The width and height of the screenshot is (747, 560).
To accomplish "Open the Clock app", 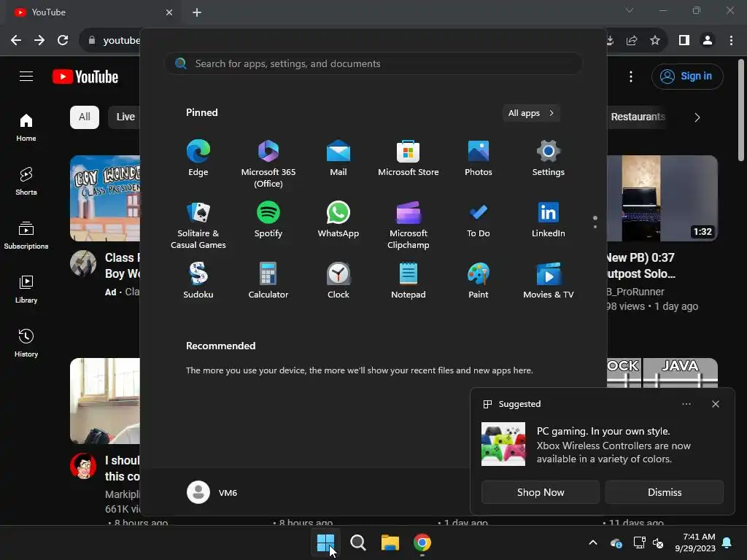I will (338, 281).
